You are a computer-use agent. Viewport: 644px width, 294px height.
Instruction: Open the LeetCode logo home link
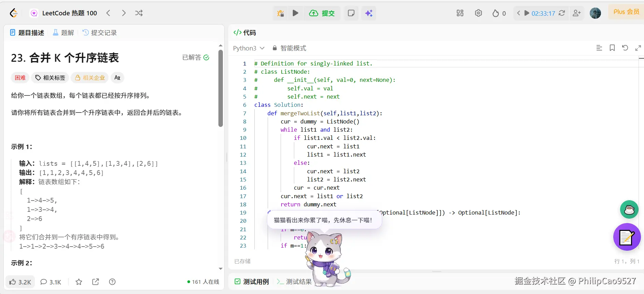point(14,13)
